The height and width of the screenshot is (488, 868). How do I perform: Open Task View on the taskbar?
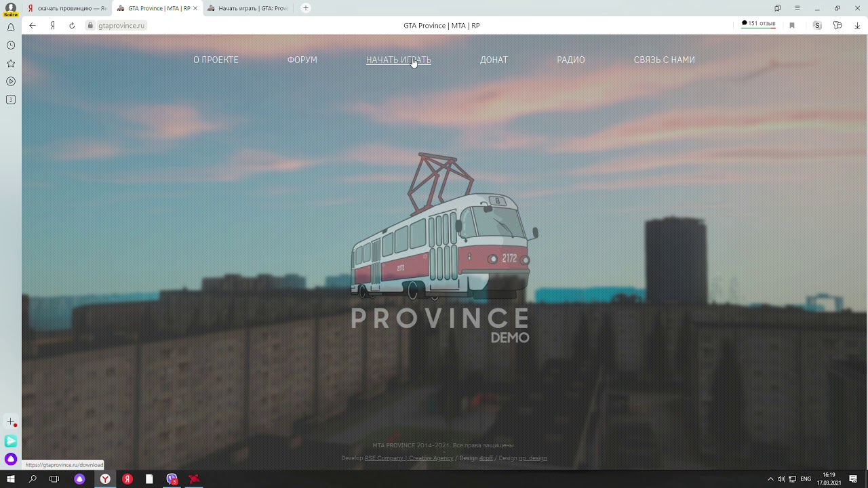click(x=54, y=479)
